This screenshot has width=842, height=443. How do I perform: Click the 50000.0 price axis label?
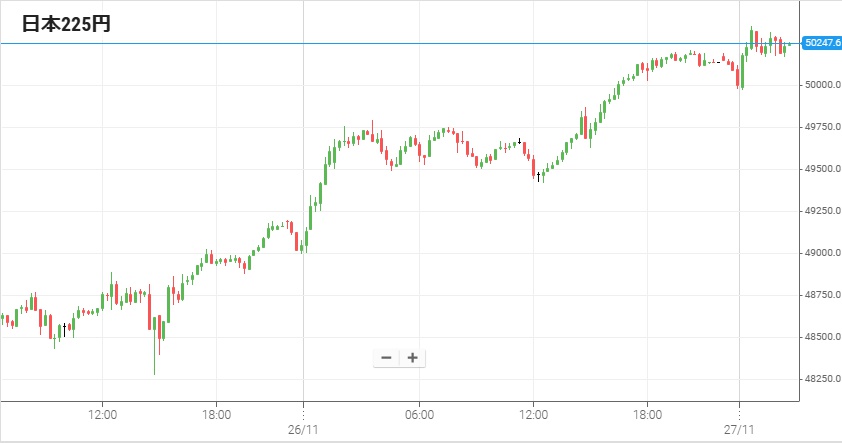[x=821, y=85]
